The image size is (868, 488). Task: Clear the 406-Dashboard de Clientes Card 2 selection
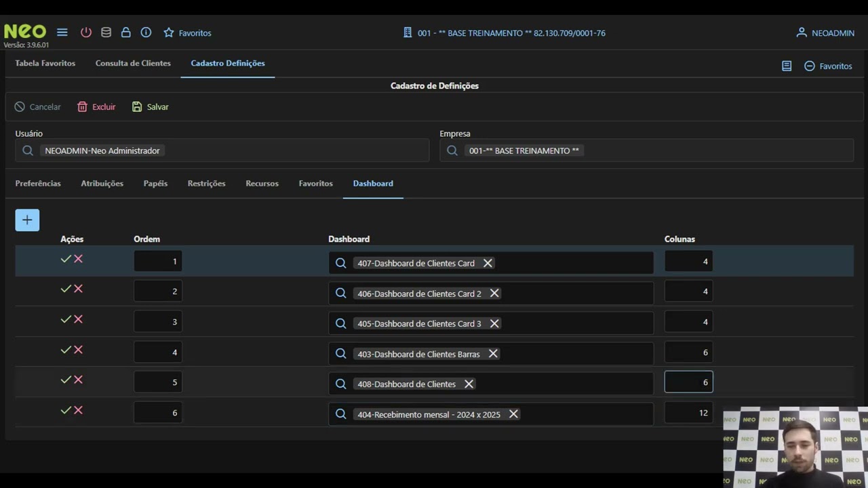click(494, 293)
